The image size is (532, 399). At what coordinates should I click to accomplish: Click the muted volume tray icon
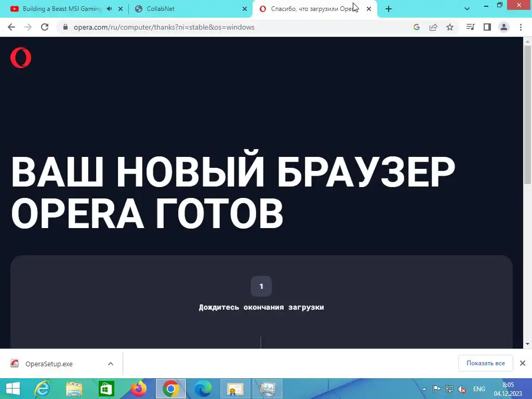pos(462,389)
